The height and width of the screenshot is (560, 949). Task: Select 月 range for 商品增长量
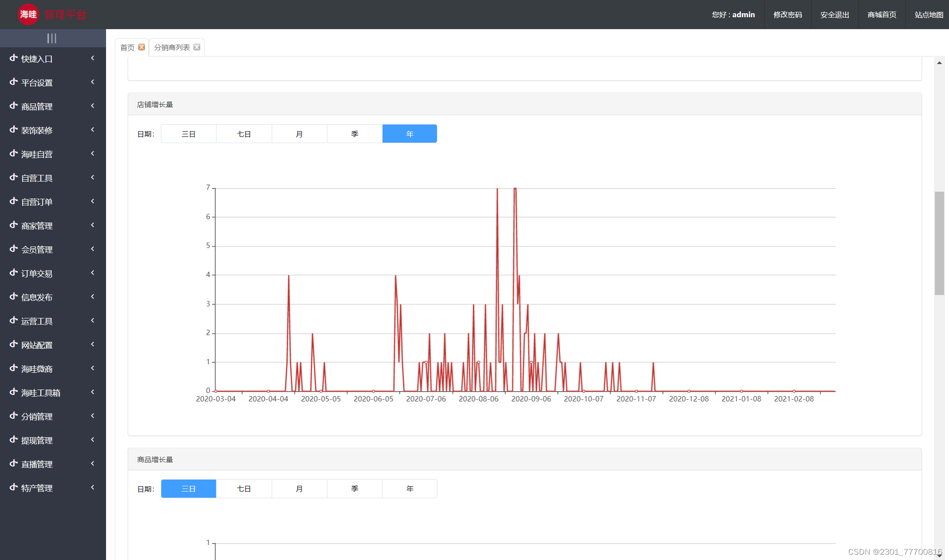pos(299,489)
